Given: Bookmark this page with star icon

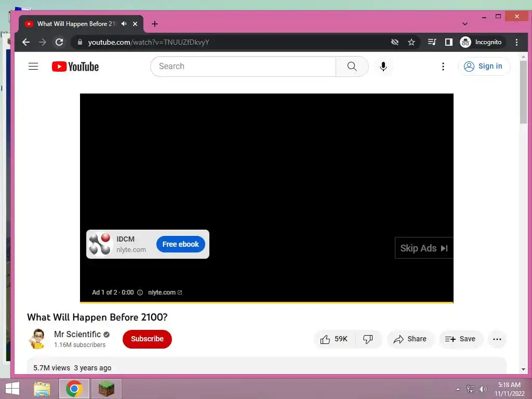Looking at the screenshot, I should point(411,42).
